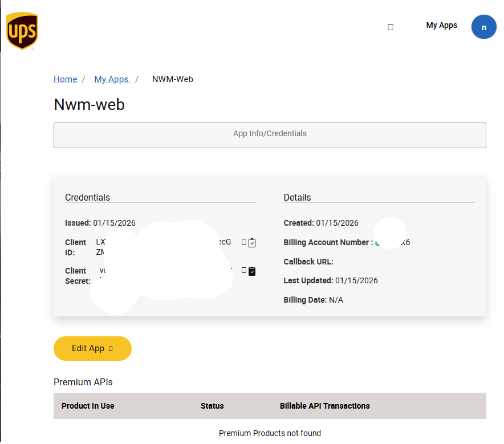Click the Status column header

point(212,406)
